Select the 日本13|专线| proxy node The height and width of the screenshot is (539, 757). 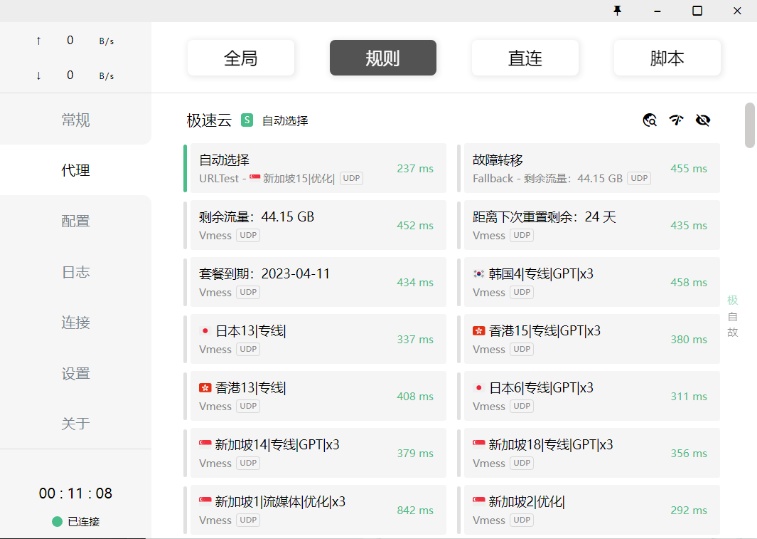coord(315,339)
